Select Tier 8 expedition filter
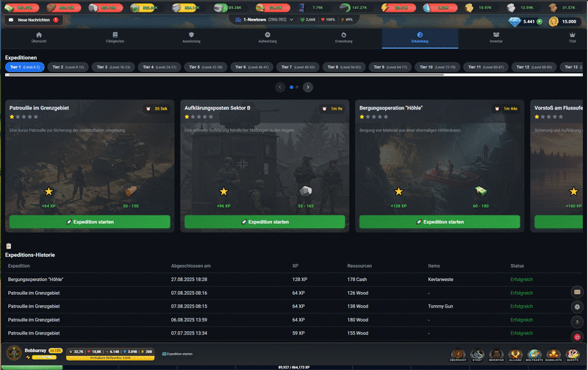The height and width of the screenshot is (370, 588). [x=344, y=67]
